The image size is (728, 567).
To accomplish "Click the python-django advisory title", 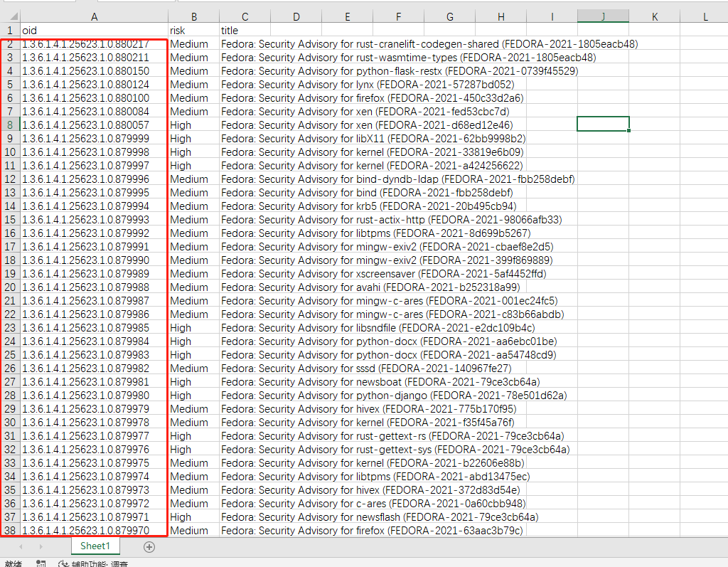I will (394, 395).
